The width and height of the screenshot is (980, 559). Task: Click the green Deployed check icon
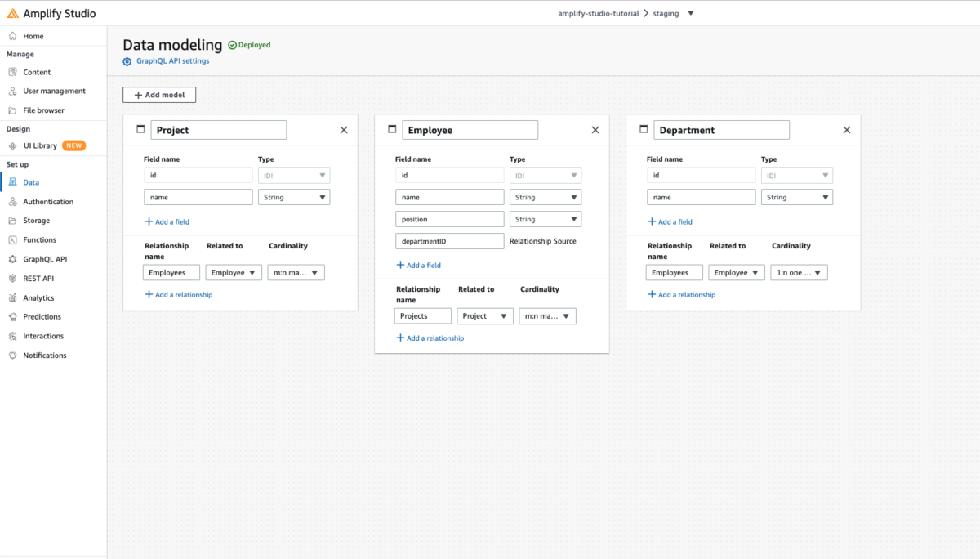pos(232,45)
